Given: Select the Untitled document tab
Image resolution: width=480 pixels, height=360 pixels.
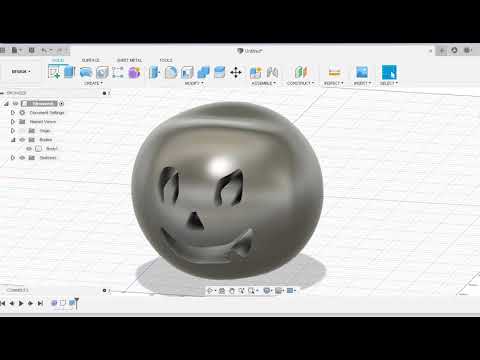Looking at the screenshot, I should click(250, 51).
